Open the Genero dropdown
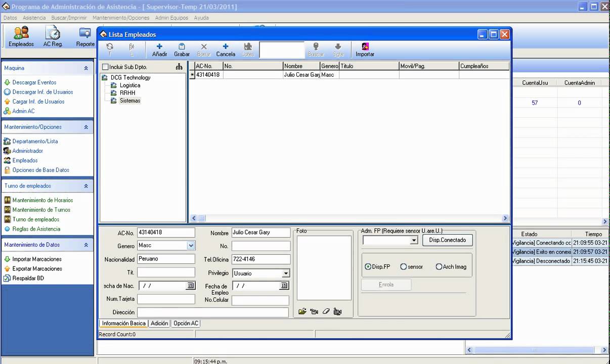The width and height of the screenshot is (610, 364). [x=191, y=246]
